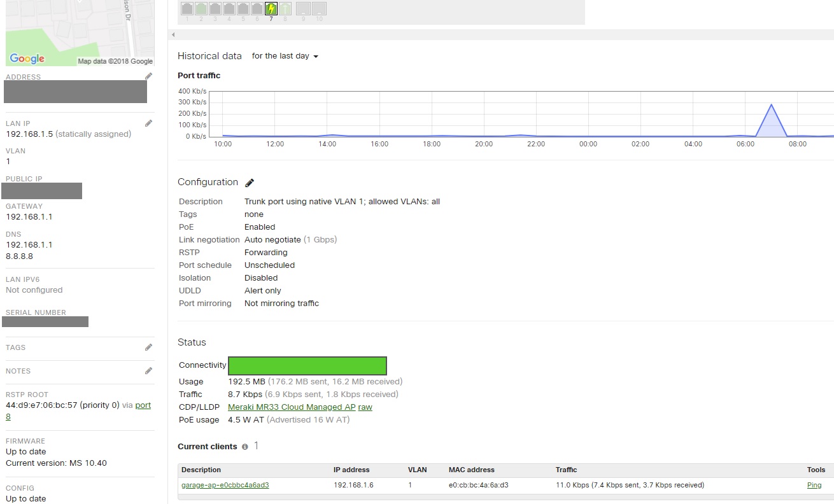Follow the port 8 RSTP root link

pos(143,405)
